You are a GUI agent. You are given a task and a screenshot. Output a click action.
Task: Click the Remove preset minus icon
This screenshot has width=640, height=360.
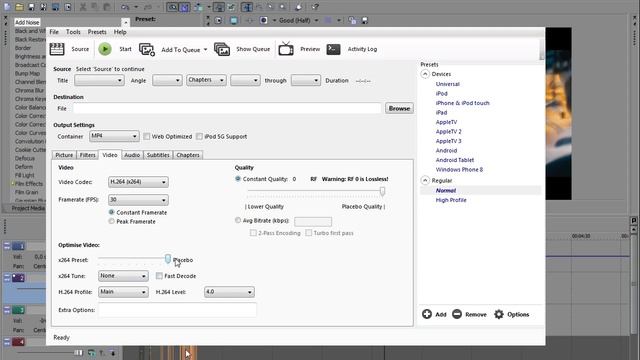click(457, 314)
